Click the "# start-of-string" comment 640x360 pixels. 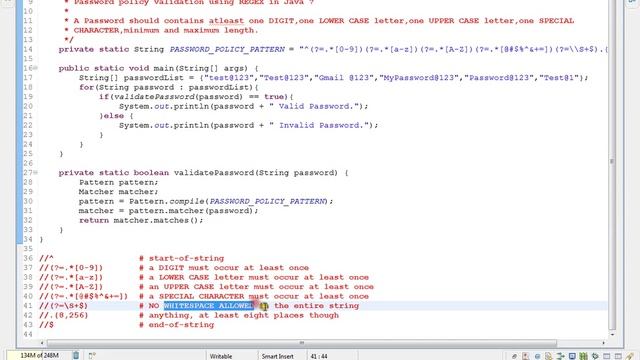click(x=181, y=258)
